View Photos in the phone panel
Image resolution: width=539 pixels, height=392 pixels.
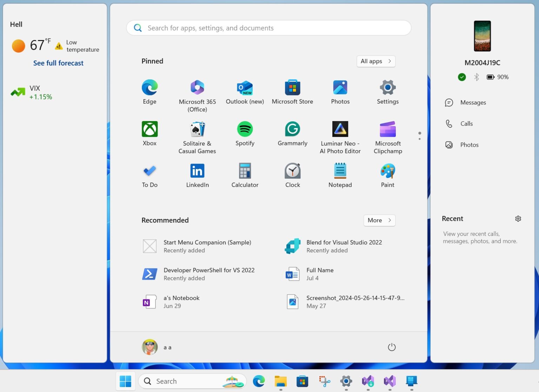click(469, 145)
